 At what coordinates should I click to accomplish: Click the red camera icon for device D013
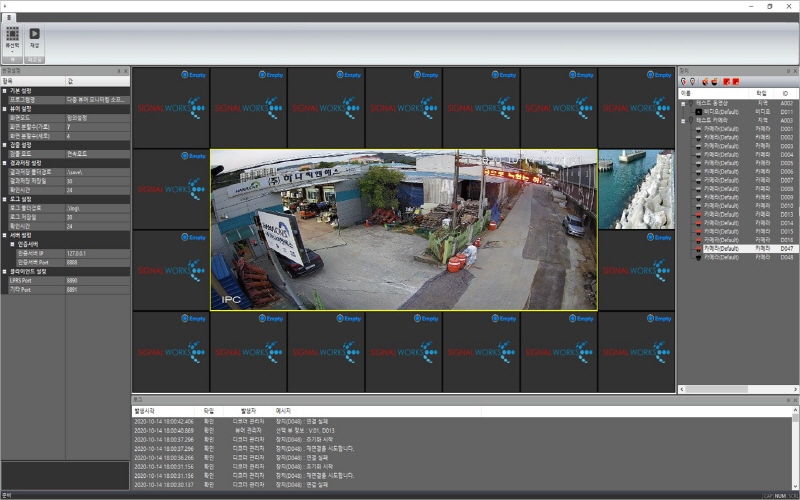[x=699, y=214]
